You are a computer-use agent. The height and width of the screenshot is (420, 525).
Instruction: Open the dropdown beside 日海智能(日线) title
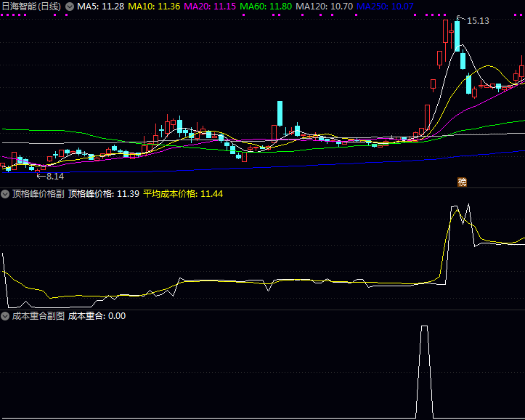pyautogui.click(x=69, y=6)
